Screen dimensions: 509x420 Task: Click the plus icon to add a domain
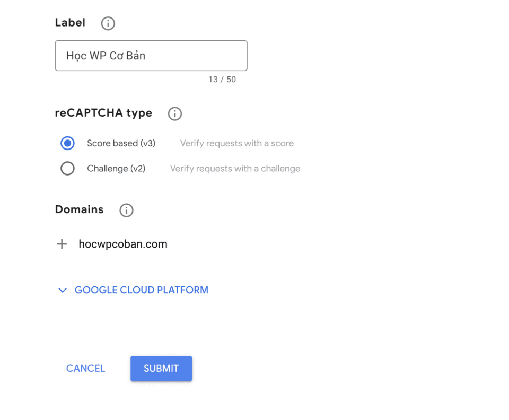tap(62, 244)
